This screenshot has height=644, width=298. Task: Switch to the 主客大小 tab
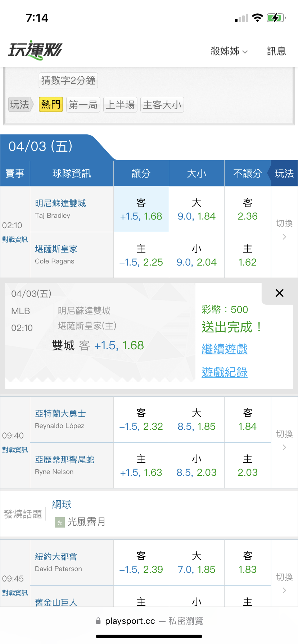coord(162,105)
